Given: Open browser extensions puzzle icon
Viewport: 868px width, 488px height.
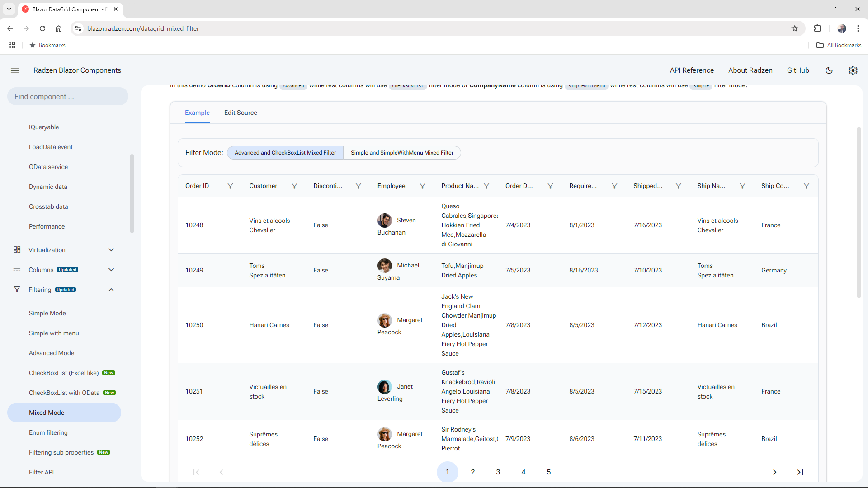Looking at the screenshot, I should [817, 28].
